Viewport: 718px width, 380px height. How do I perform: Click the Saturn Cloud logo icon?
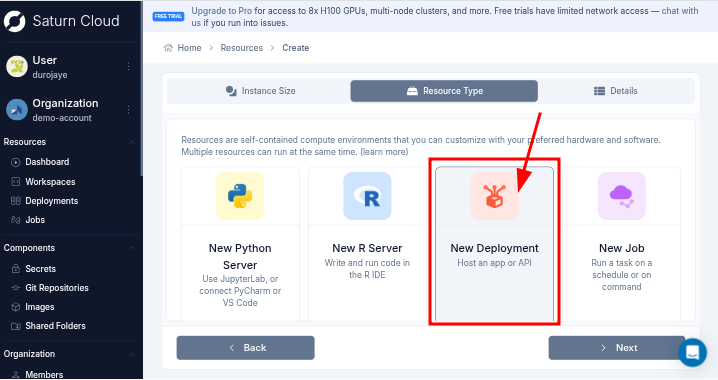coord(15,21)
